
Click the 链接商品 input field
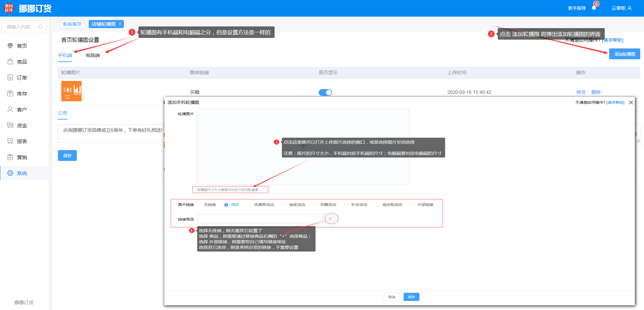tap(259, 219)
